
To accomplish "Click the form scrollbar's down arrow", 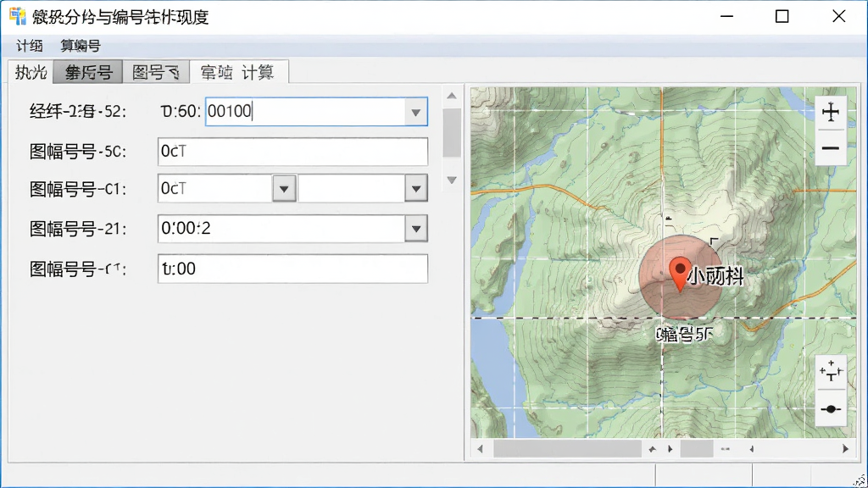I will (452, 180).
